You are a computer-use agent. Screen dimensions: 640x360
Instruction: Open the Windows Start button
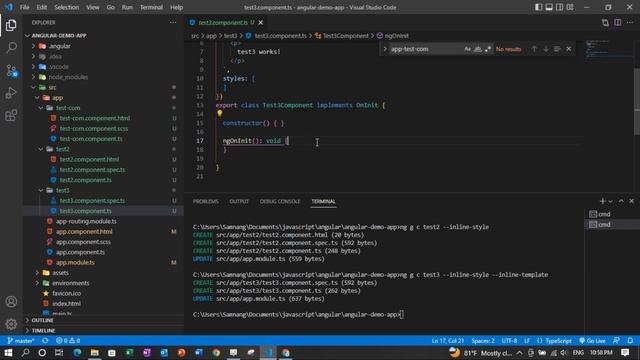point(8,353)
